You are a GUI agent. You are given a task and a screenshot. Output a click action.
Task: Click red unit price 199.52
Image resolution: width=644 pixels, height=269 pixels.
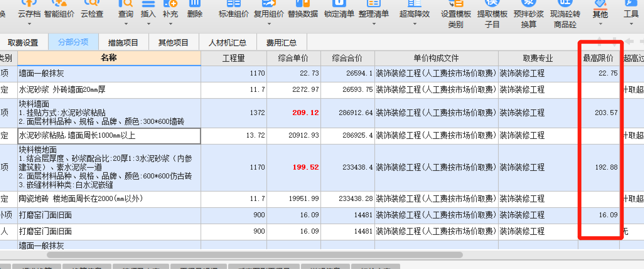pos(305,167)
